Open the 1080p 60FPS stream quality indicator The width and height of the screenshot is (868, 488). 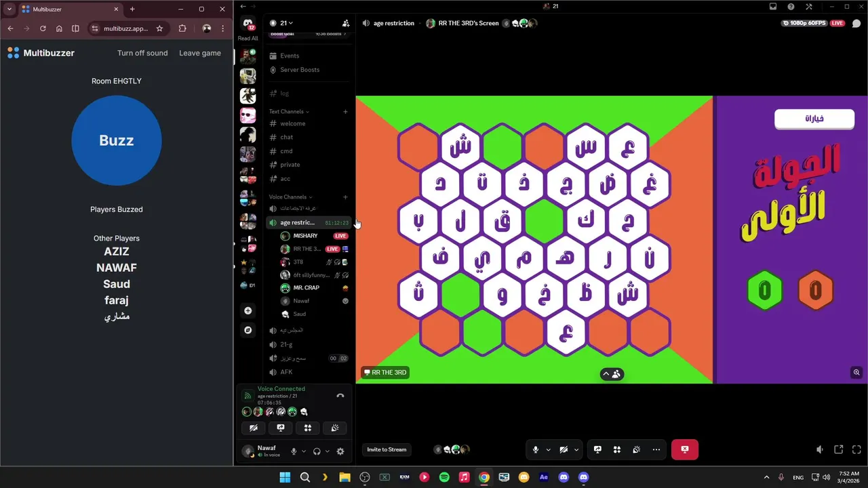click(804, 23)
